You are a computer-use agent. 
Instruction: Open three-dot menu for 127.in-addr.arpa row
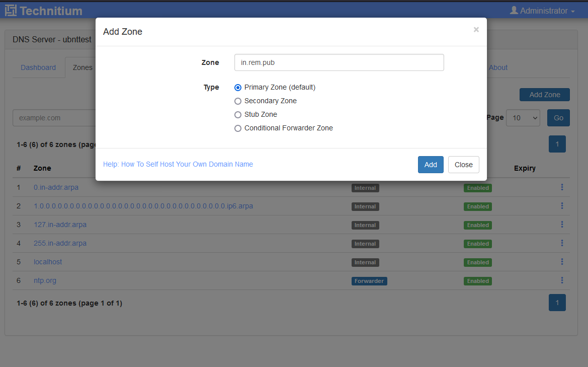[562, 225]
